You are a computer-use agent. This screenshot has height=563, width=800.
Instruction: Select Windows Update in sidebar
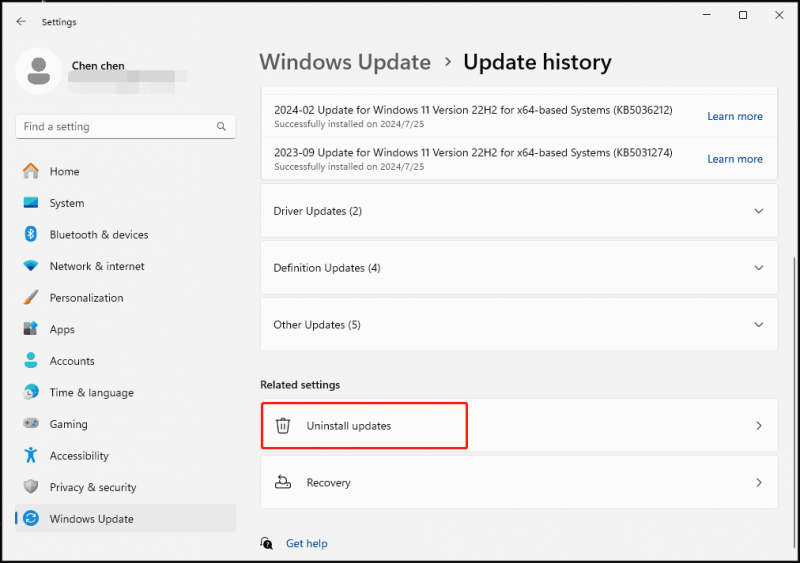click(x=126, y=519)
